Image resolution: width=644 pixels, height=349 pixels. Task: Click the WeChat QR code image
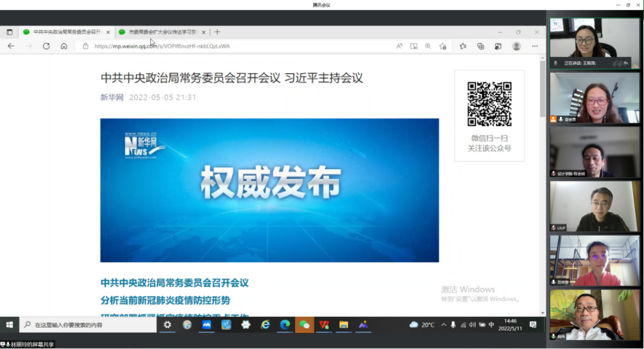[489, 104]
